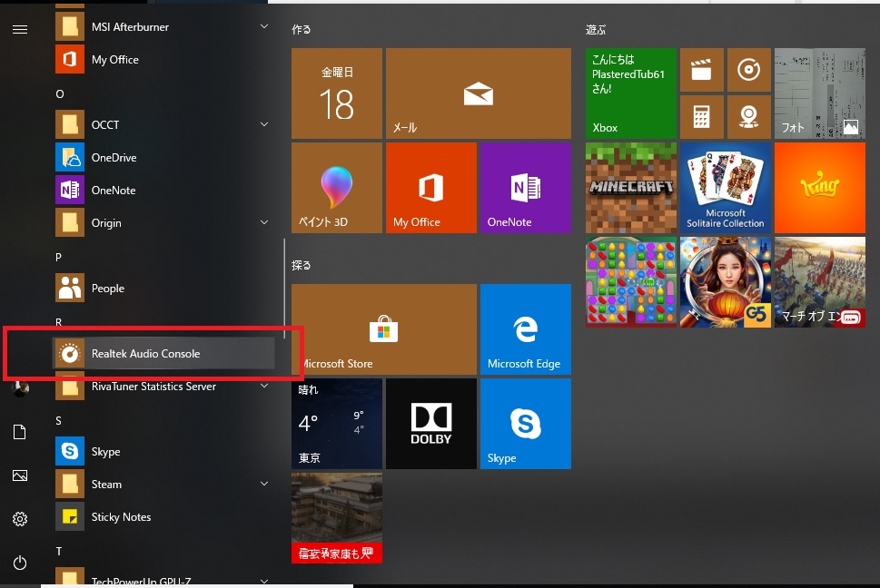The image size is (880, 588).
Task: Click the letter S group header
Action: [58, 421]
